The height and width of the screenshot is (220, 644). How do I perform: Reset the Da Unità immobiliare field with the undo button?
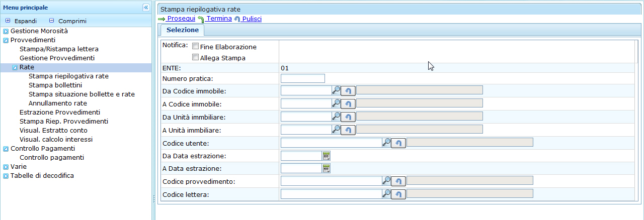click(x=348, y=117)
